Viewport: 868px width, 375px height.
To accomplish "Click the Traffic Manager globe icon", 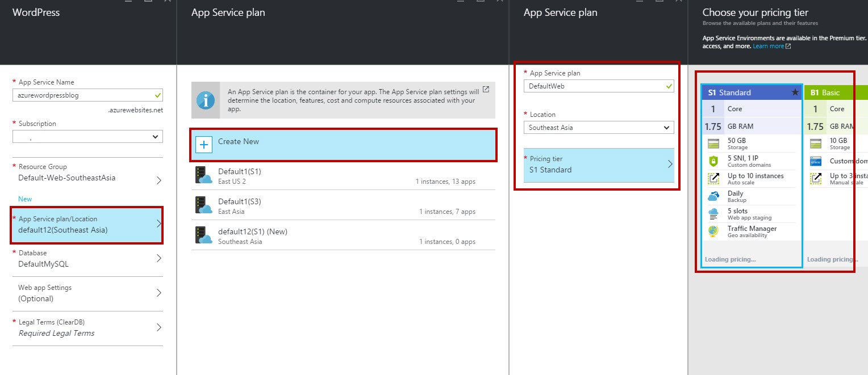I will click(713, 231).
